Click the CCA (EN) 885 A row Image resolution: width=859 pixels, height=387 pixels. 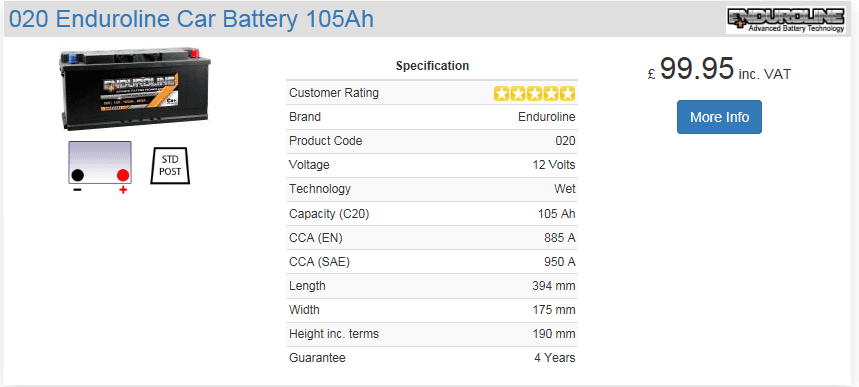point(432,238)
